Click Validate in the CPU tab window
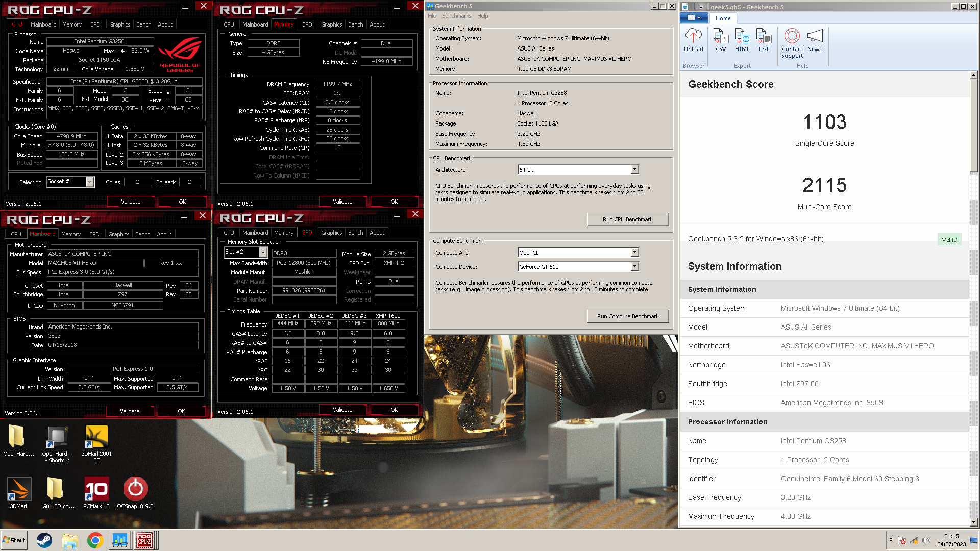This screenshot has width=980, height=551. [x=131, y=202]
